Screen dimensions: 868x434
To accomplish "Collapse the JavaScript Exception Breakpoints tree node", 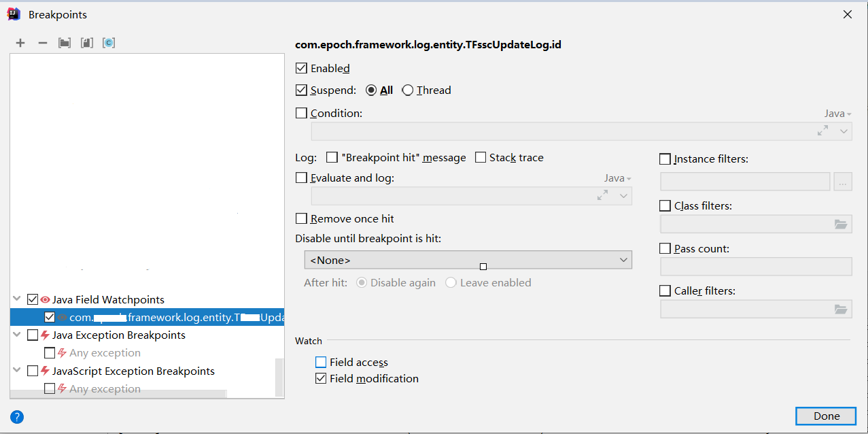I will (x=17, y=371).
